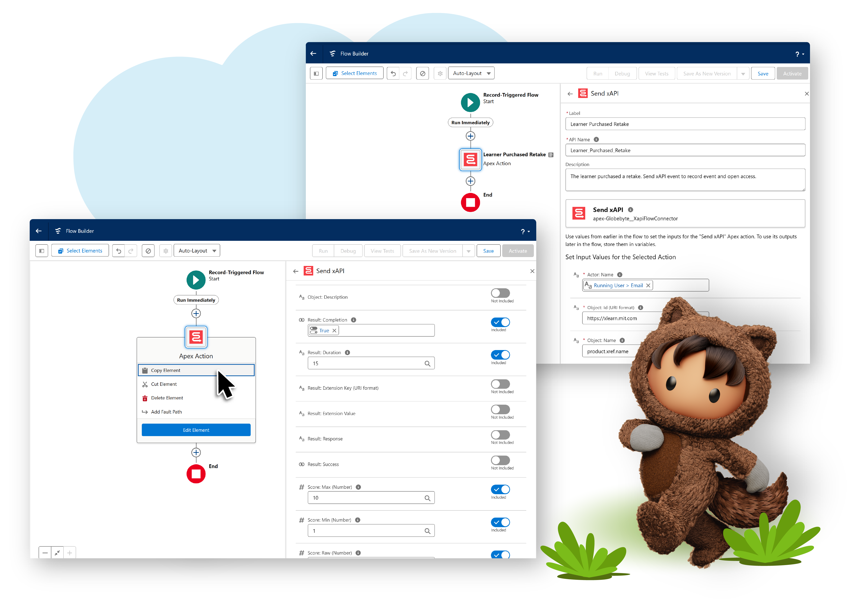Click the green Start element of the flow
The height and width of the screenshot is (616, 867).
[470, 102]
